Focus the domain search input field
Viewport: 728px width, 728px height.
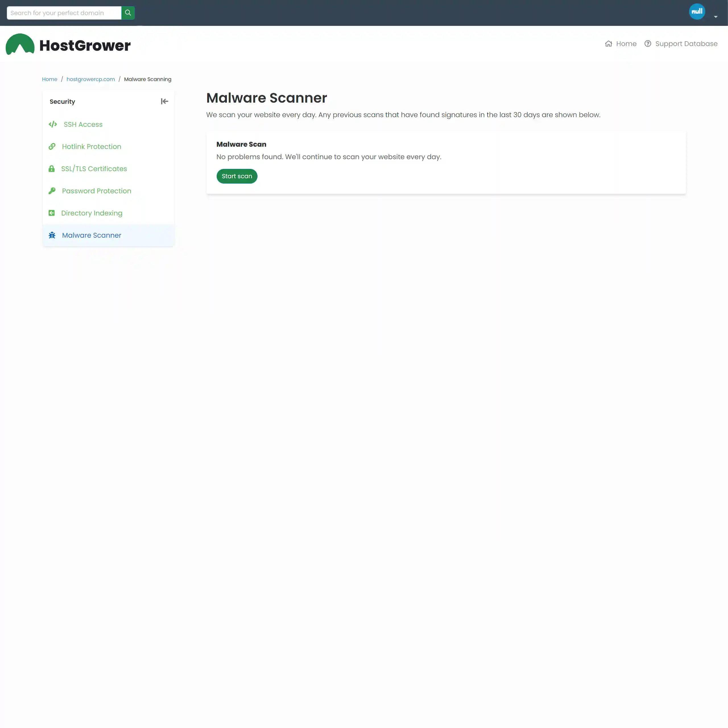(64, 13)
